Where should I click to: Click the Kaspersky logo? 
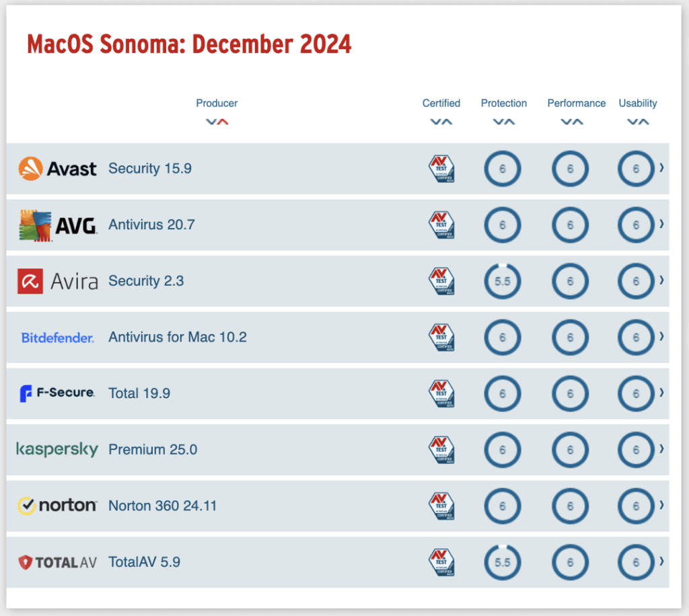(57, 449)
